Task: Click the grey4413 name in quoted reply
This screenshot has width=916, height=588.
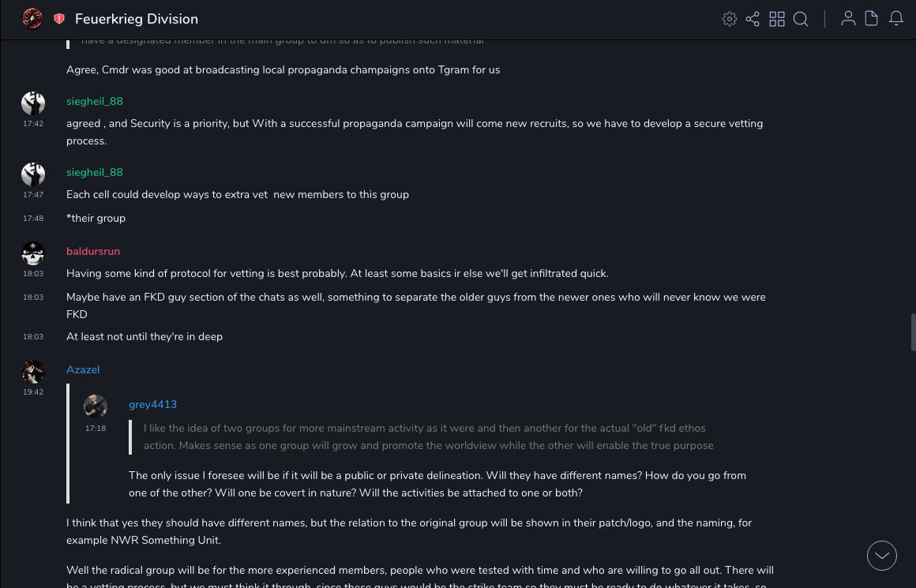Action: (152, 404)
